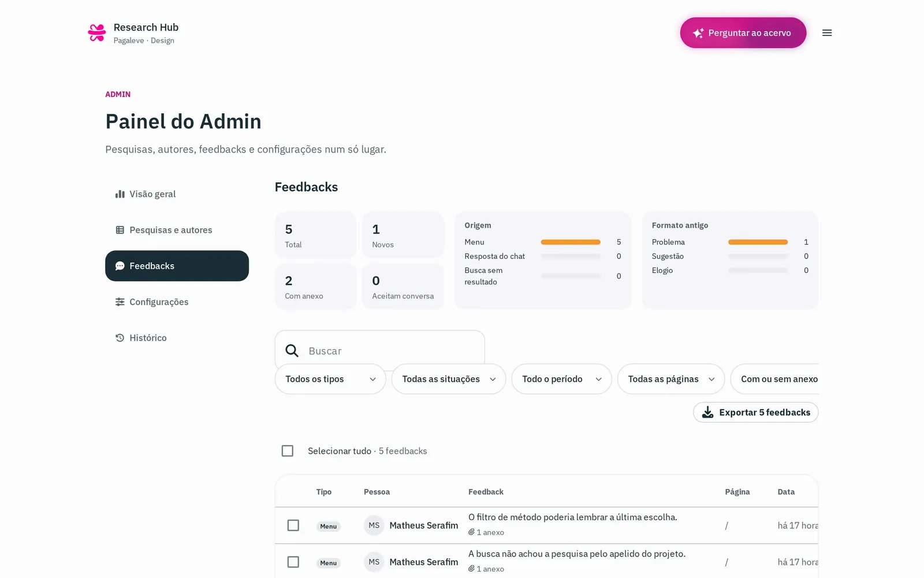Screen dimensions: 924x578
Task: Click the Menu tag in the filtro de método row
Action: point(329,526)
